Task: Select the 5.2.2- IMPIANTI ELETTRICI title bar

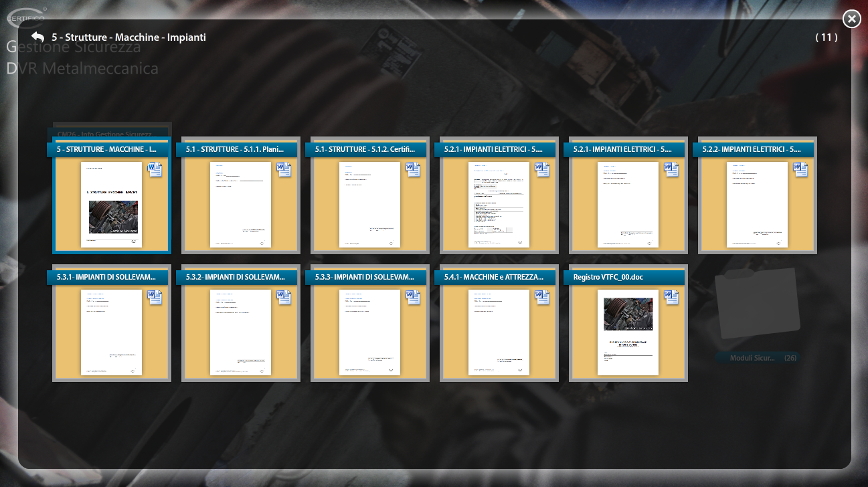Action: (756, 149)
